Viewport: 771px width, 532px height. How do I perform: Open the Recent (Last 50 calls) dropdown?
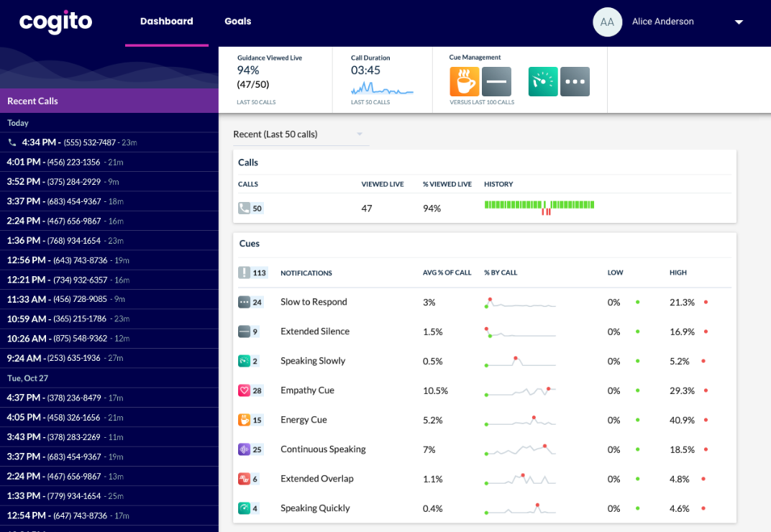(x=301, y=134)
